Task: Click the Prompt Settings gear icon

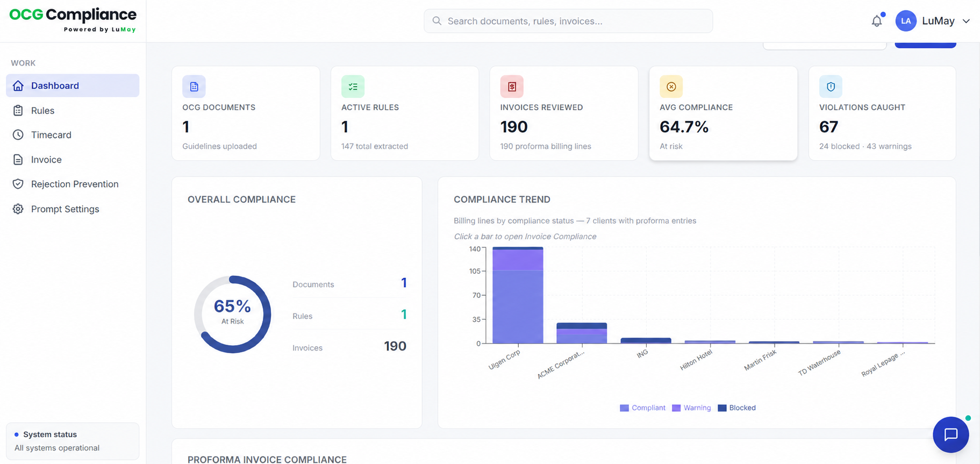Action: pyautogui.click(x=18, y=209)
